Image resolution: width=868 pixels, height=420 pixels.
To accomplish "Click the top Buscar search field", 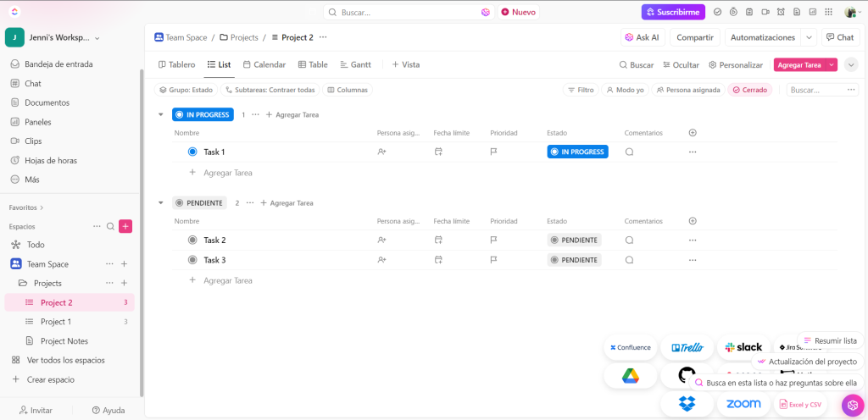I will click(407, 13).
